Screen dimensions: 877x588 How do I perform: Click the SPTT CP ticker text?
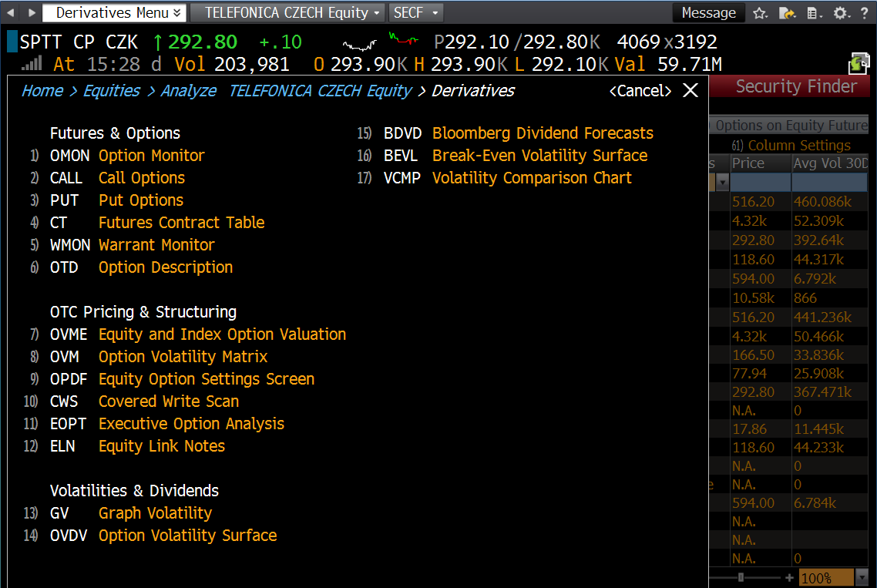click(x=58, y=42)
